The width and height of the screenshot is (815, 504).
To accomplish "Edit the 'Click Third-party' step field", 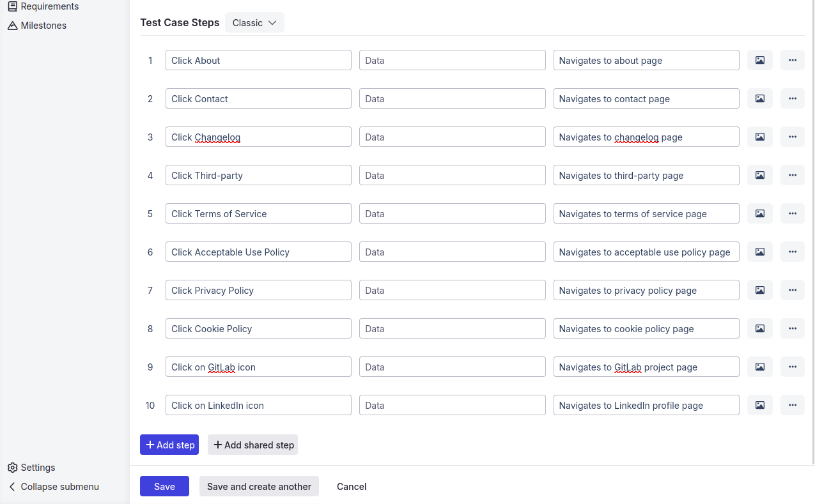I will (258, 175).
